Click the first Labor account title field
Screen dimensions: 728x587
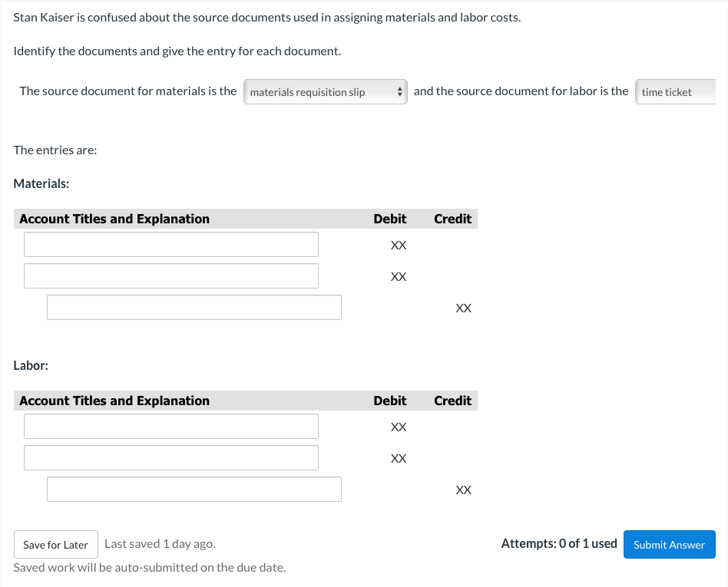pyautogui.click(x=171, y=427)
